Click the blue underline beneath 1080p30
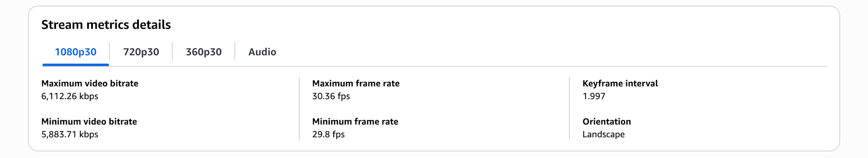 tap(76, 65)
